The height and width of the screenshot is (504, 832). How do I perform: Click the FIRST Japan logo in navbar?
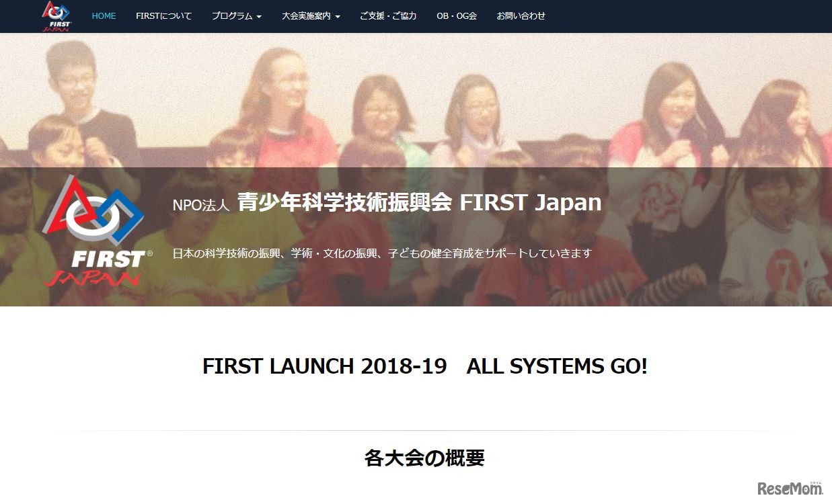[57, 16]
